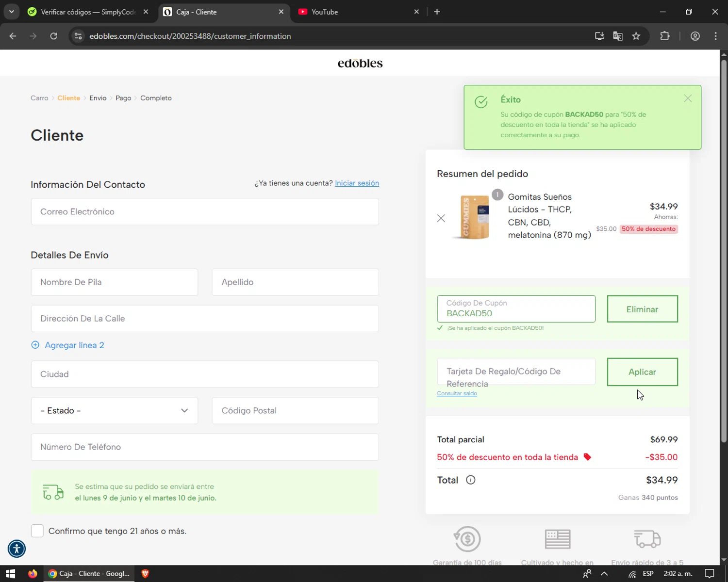Bookmark this page with the star
Viewport: 728px width, 582px height.
pos(636,36)
